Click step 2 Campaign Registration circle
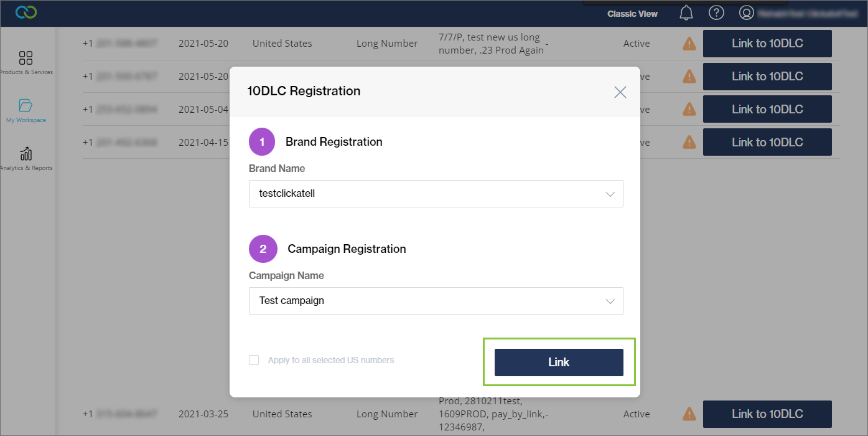Image resolution: width=868 pixels, height=436 pixels. coord(263,249)
